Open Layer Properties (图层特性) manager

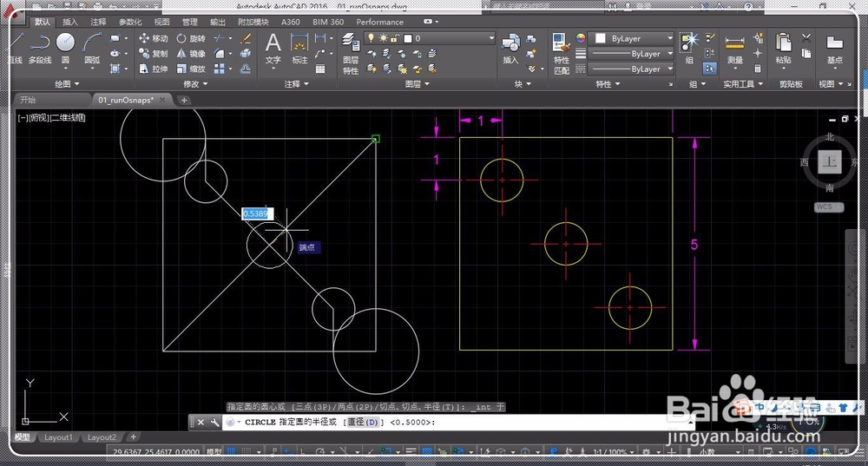click(x=351, y=53)
